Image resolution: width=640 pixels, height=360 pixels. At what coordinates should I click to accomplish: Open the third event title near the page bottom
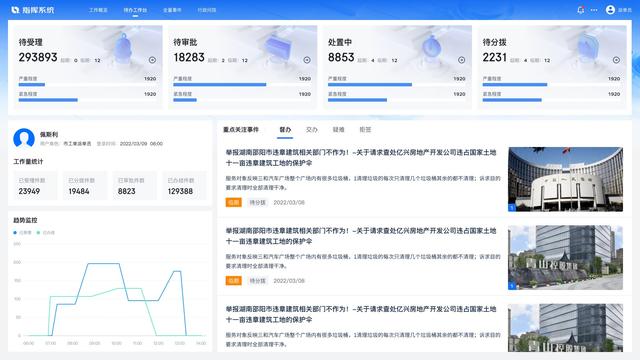coord(361,314)
